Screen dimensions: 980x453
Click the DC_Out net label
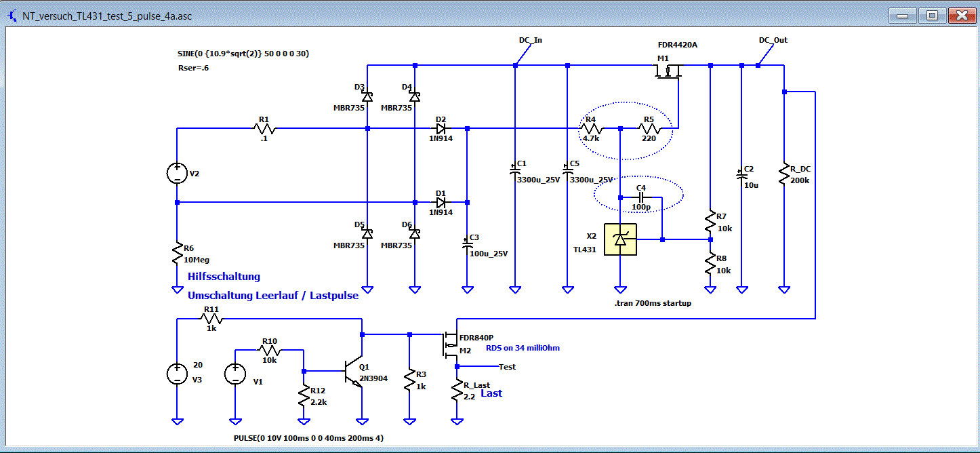773,40
